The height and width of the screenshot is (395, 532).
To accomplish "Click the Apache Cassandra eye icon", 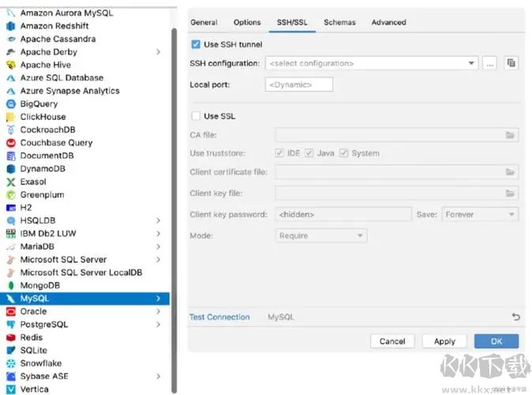I will pyautogui.click(x=11, y=39).
